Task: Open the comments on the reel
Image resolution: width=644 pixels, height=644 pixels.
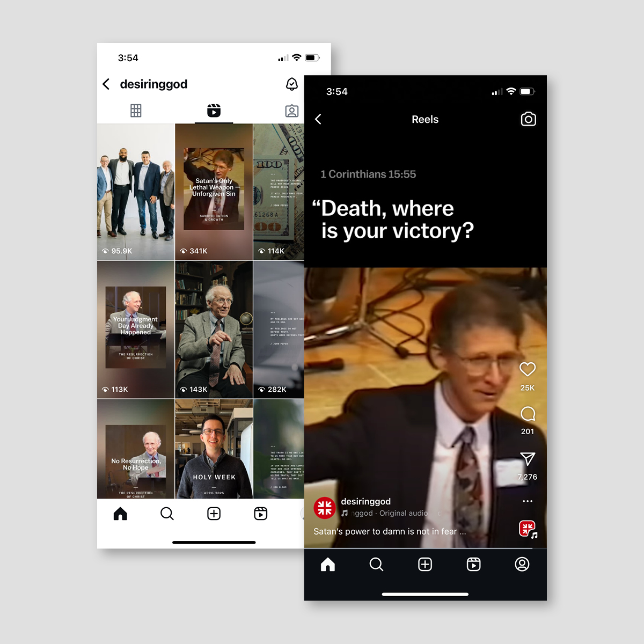Action: pos(527,414)
